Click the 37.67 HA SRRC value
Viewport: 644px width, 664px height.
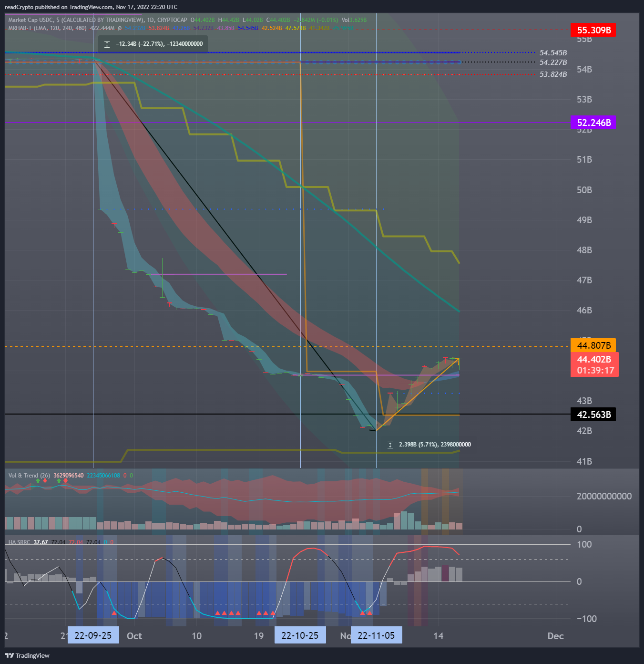coord(41,542)
